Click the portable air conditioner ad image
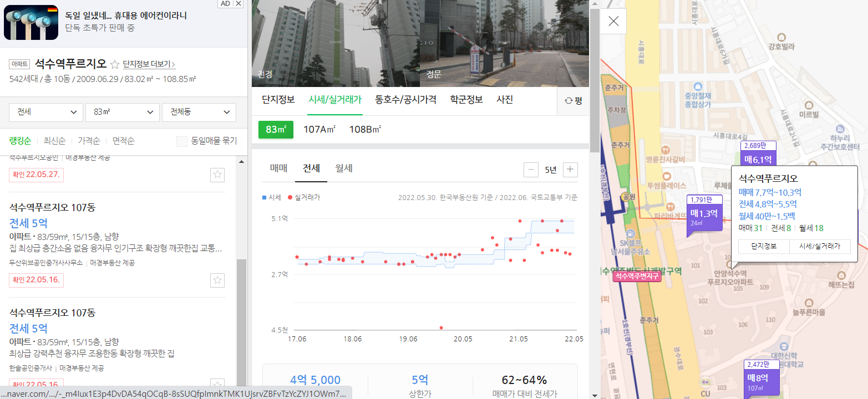 (31, 23)
